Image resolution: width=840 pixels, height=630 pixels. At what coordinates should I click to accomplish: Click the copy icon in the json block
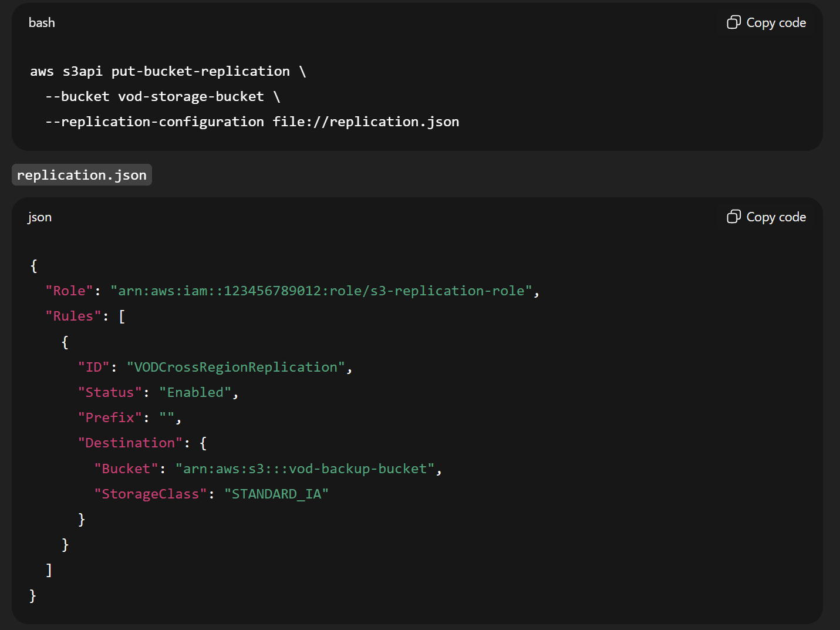(733, 217)
